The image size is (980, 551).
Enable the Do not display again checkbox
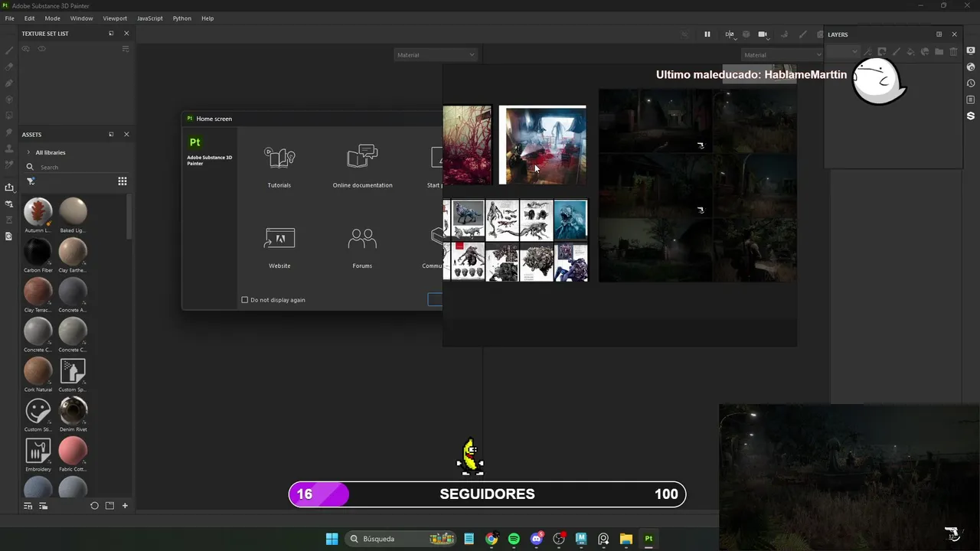pos(245,300)
